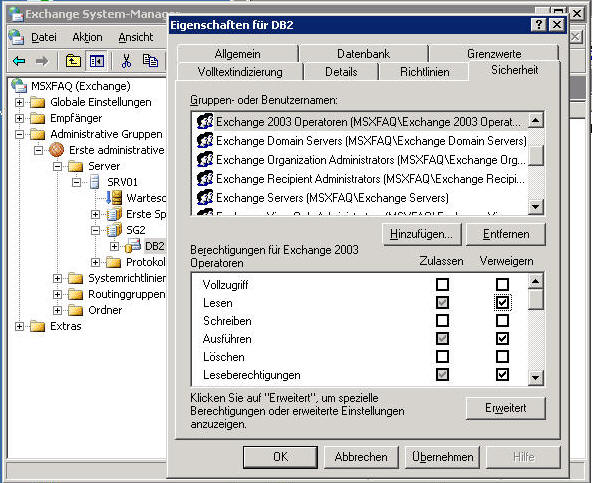Click the group list scroll down arrow
The height and width of the screenshot is (483, 592).
(x=536, y=207)
